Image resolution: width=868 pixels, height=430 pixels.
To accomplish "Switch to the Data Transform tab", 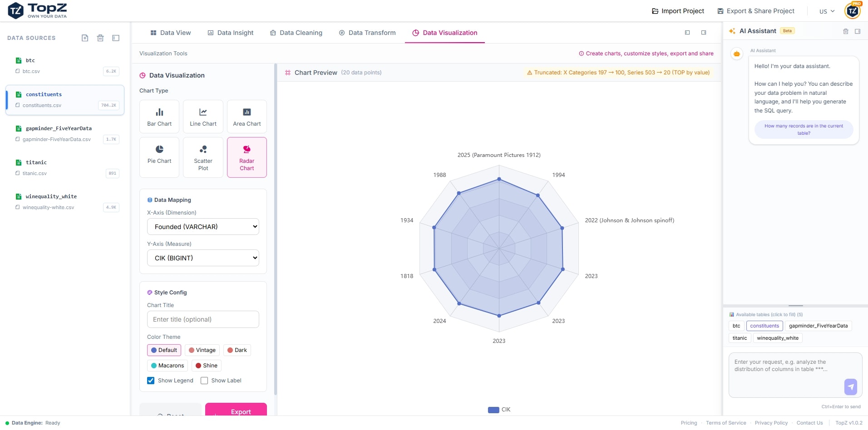I will (x=367, y=32).
